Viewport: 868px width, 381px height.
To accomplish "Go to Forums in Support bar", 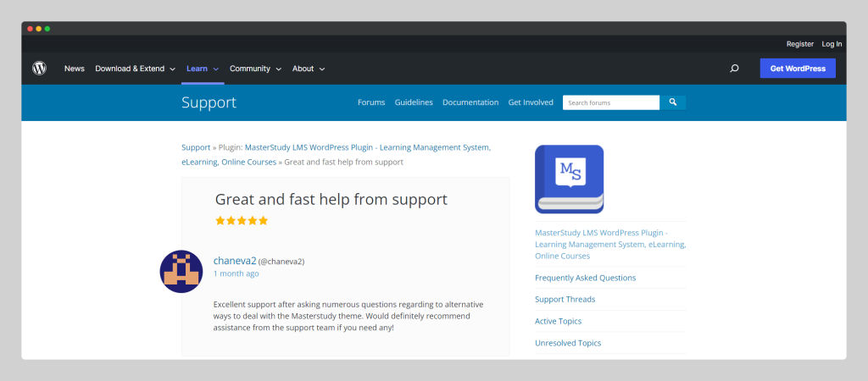I will pyautogui.click(x=371, y=102).
